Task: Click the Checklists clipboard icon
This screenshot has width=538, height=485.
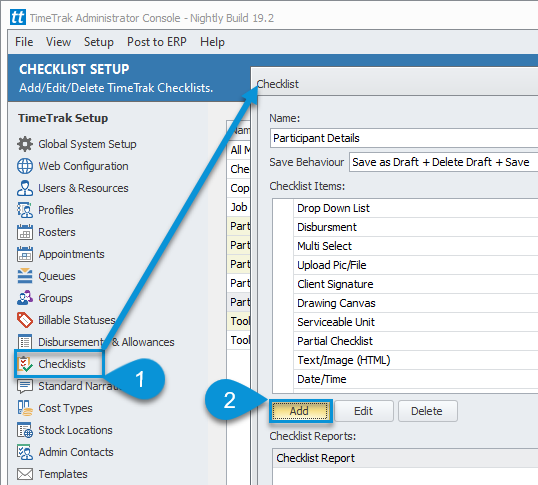Action: [25, 364]
